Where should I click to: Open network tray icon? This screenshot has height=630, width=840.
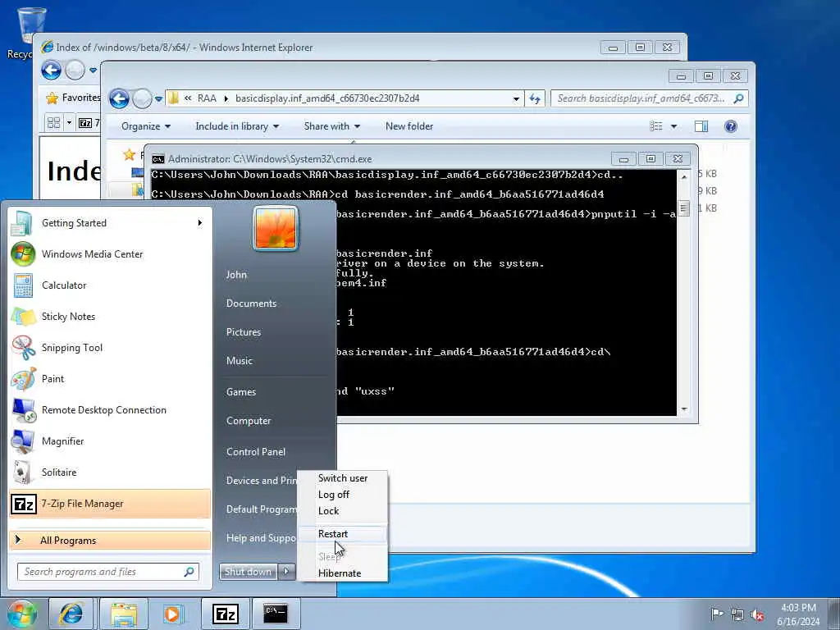[737, 614]
